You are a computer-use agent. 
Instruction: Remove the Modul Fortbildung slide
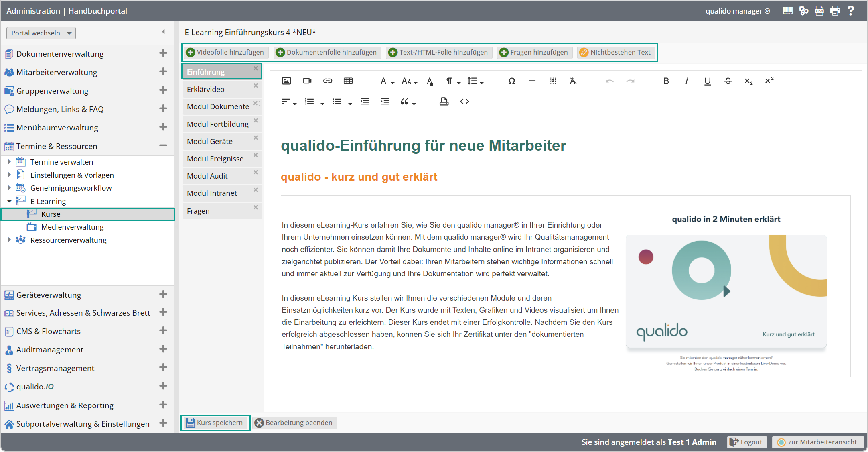click(x=256, y=120)
